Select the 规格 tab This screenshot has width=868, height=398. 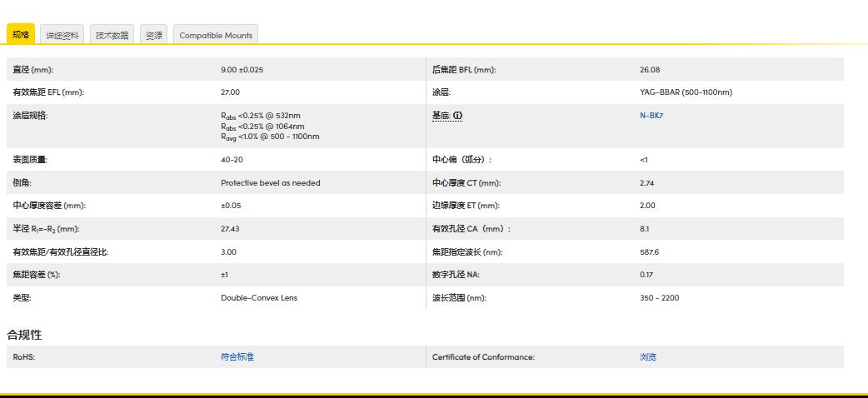(21, 35)
